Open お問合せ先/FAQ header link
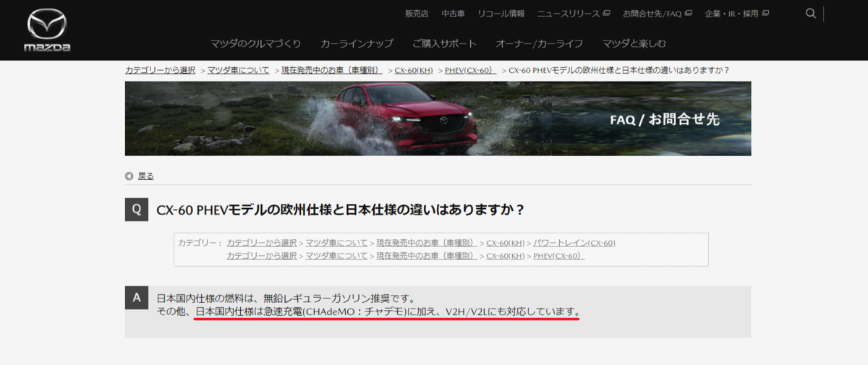The width and height of the screenshot is (868, 365). (x=657, y=13)
